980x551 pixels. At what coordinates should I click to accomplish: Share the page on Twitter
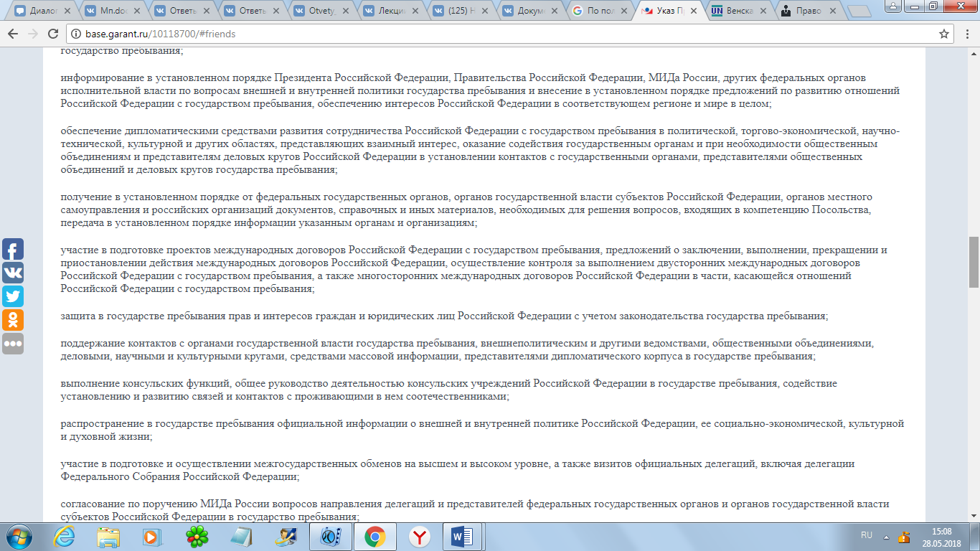point(13,296)
